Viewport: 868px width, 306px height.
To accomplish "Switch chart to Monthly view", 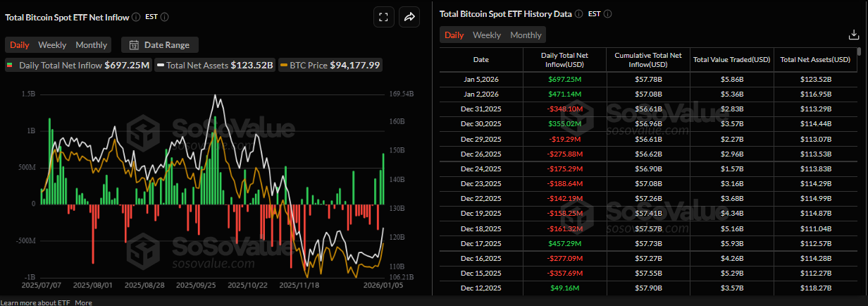I will click(x=91, y=45).
